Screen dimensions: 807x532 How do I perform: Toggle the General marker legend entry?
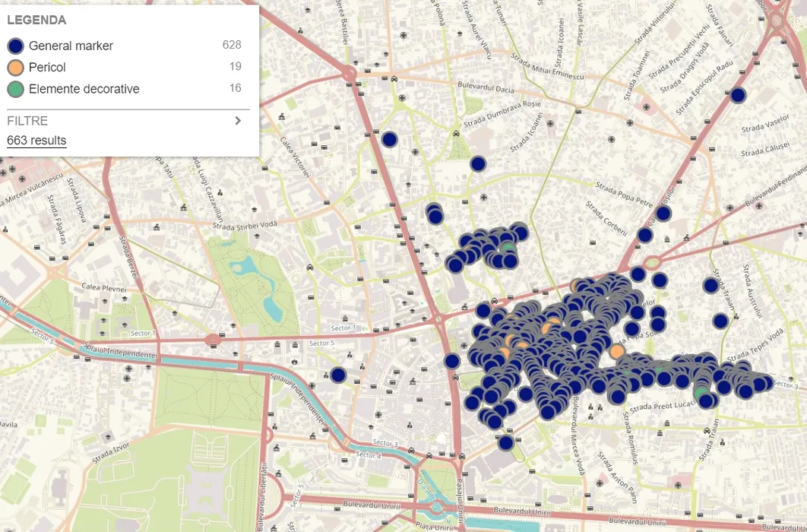pyautogui.click(x=71, y=46)
